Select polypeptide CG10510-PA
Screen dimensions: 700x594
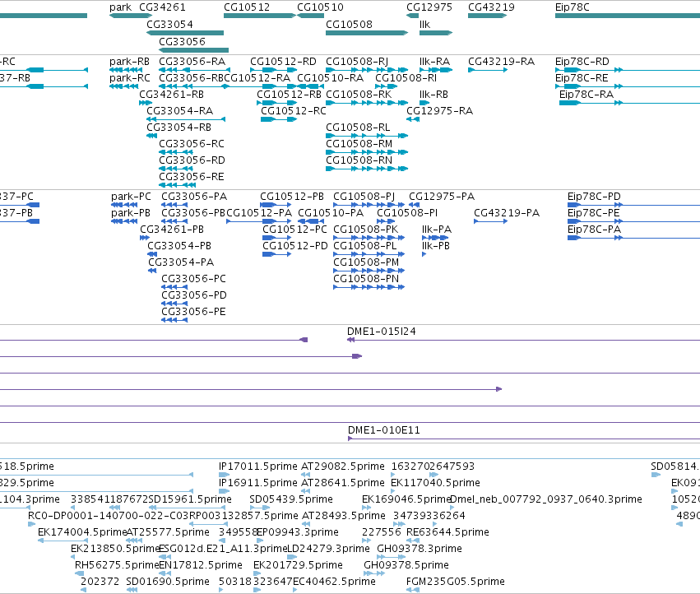(331, 213)
